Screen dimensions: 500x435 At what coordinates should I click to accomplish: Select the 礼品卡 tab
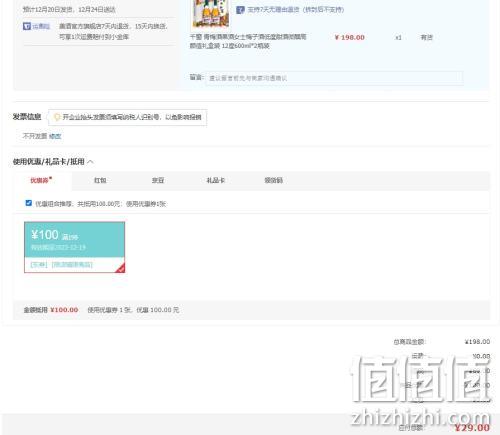point(216,180)
